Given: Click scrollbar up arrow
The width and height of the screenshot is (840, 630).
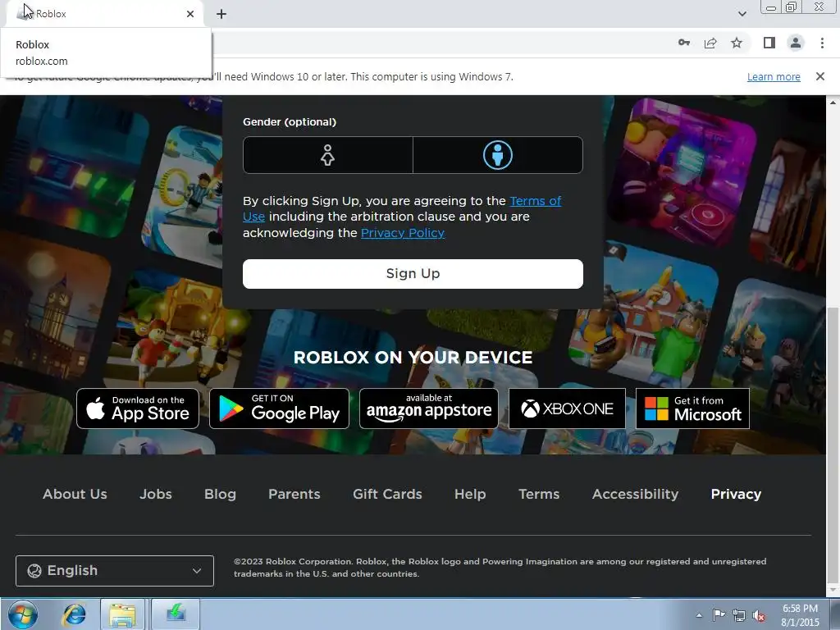Looking at the screenshot, I should (x=833, y=102).
